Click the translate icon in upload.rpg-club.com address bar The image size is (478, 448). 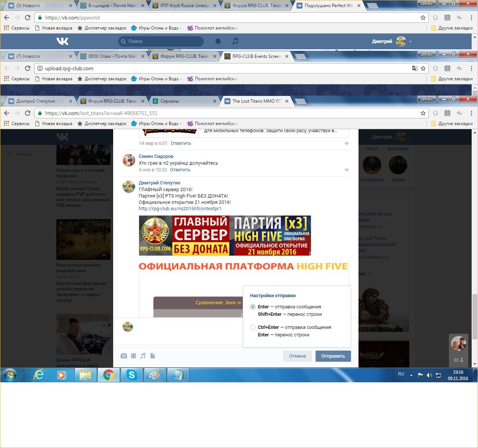(415, 68)
